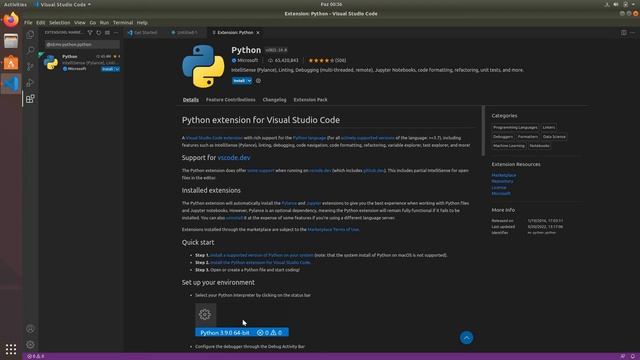Click Microsoft publisher name under Python title

pyautogui.click(x=248, y=60)
